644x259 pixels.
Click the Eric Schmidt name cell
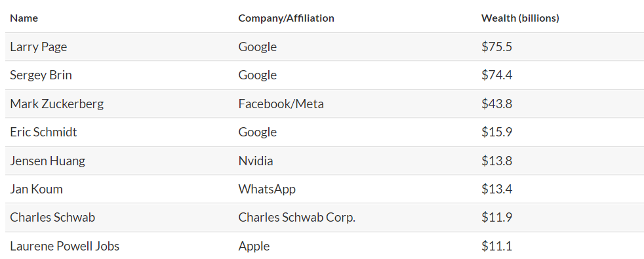pyautogui.click(x=43, y=132)
